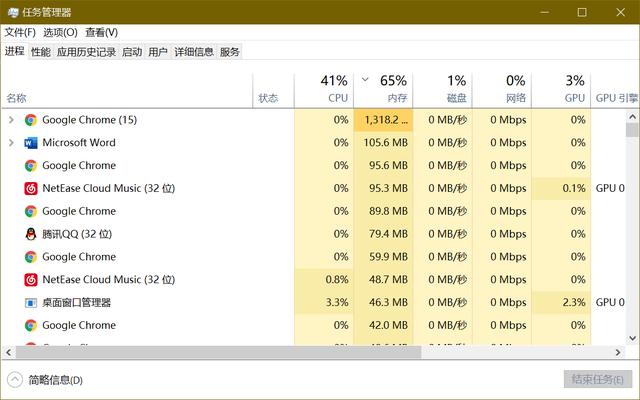Click the Google Chrome icon at 42.0 MB
The width and height of the screenshot is (640, 400).
pyautogui.click(x=31, y=325)
